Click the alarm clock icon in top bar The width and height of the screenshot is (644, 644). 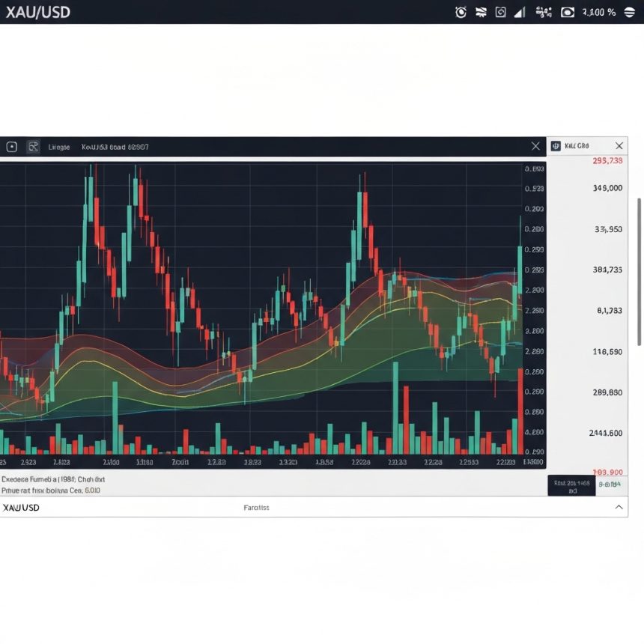point(461,12)
